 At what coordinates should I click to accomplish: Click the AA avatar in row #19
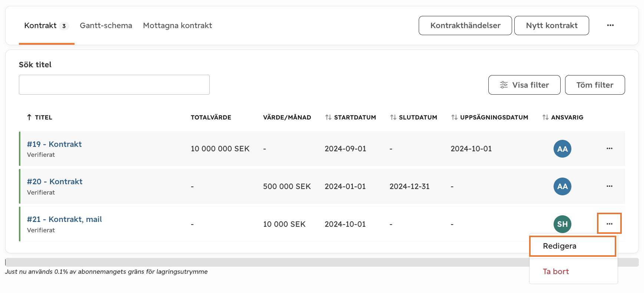(x=562, y=149)
